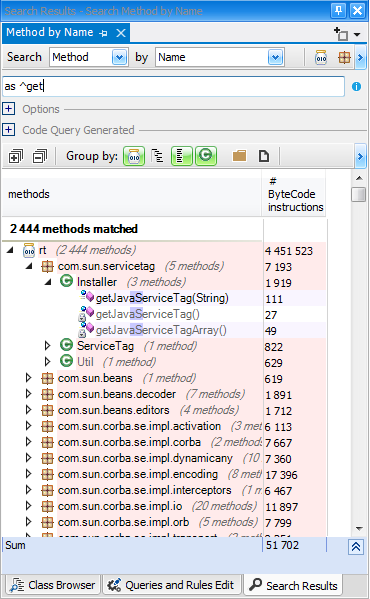The image size is (370, 599).
Task: Click the namespace grid icon in search toolbar
Action: (344, 58)
